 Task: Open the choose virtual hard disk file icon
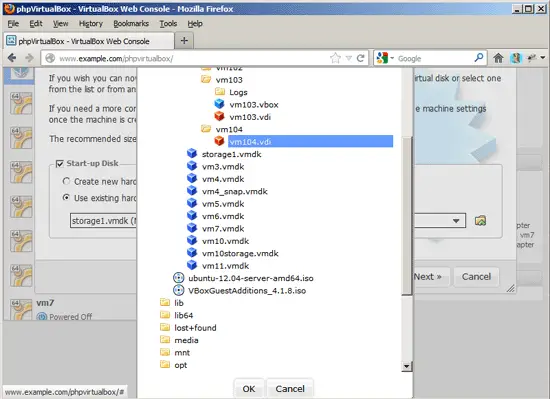tap(480, 221)
